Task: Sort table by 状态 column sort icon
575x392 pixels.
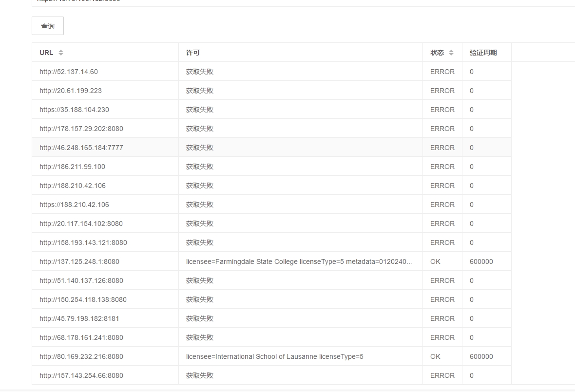Action: pos(451,53)
